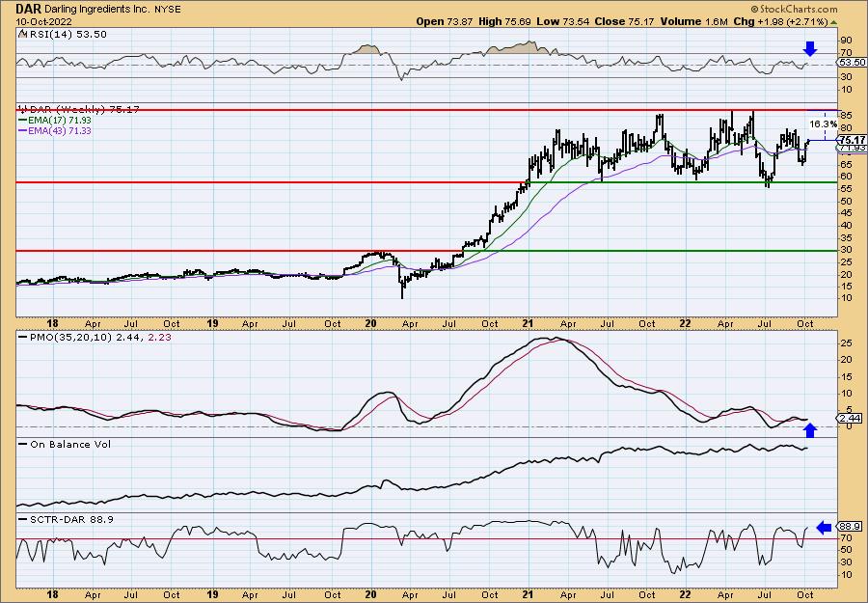
Task: Select the EMA(43) 71.33 legend entry
Action: coord(55,130)
